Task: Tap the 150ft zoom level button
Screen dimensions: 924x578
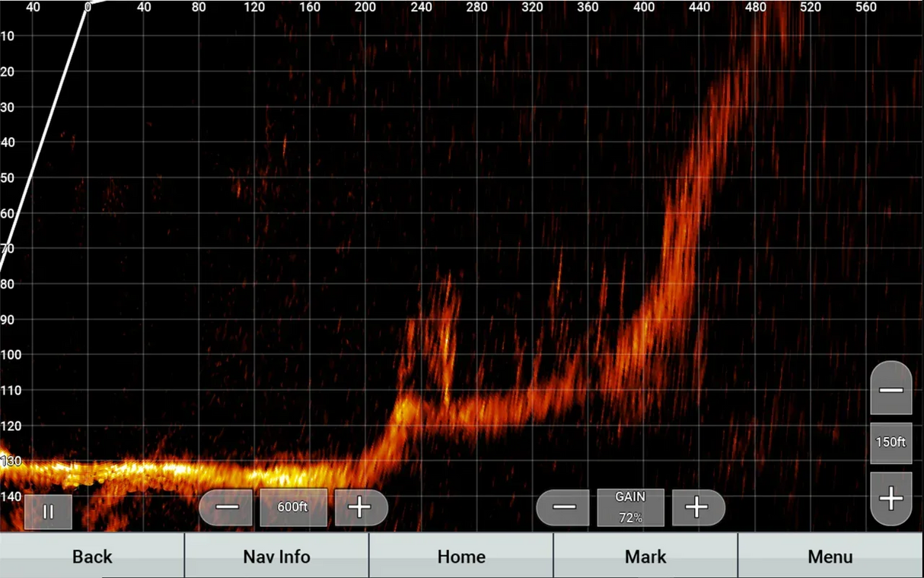Action: pos(890,442)
